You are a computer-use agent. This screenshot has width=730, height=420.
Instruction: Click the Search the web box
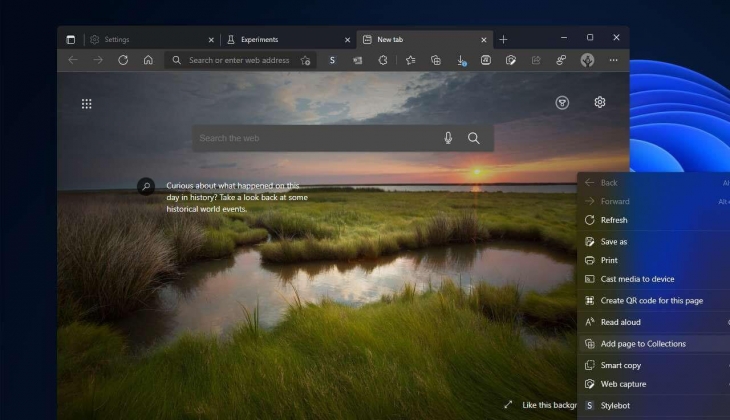point(343,138)
